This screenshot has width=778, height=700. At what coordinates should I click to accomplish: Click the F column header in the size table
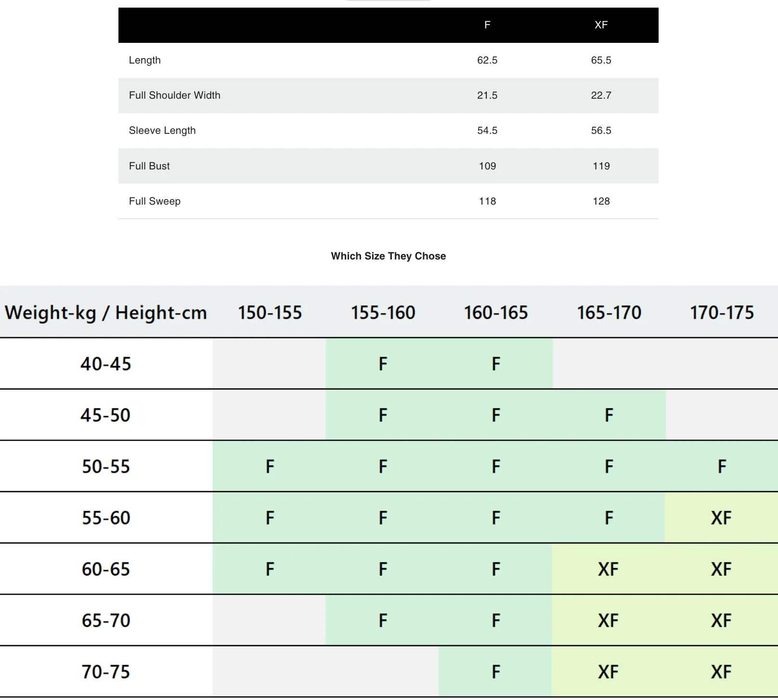coord(487,25)
